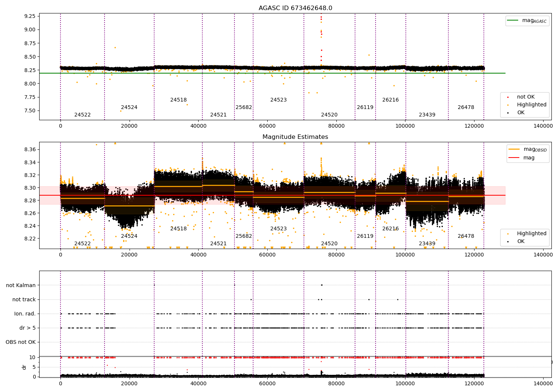Click obsid label 26216 in Magnitude Estimates plot
The width and height of the screenshot is (560, 392).
[391, 229]
